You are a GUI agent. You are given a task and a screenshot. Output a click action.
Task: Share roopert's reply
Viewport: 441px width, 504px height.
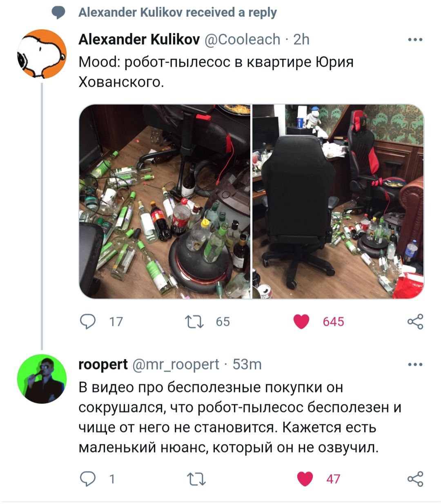click(x=415, y=479)
